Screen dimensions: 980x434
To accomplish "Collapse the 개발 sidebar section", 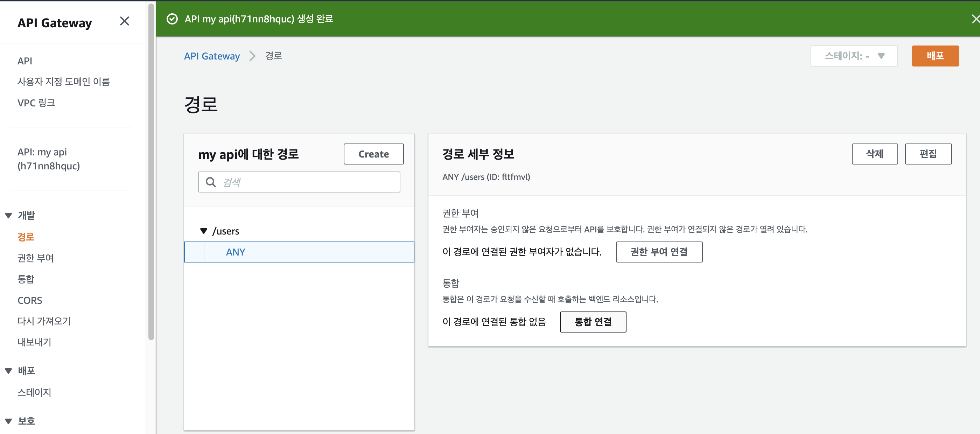I will 8,215.
